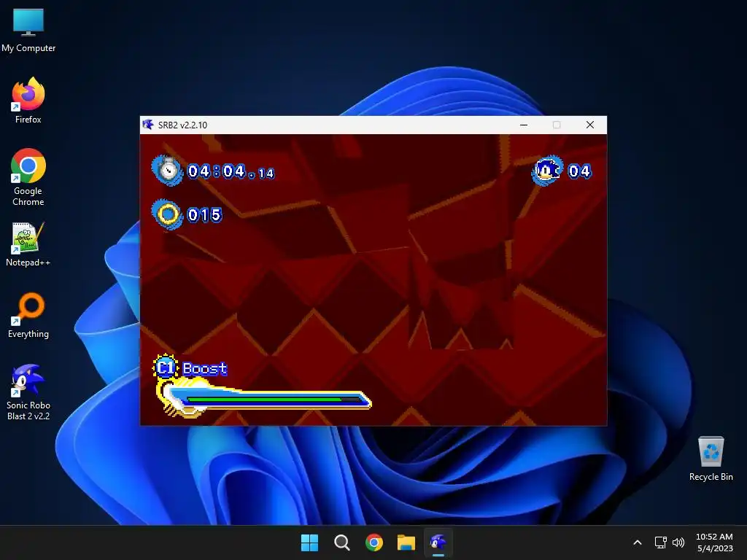The image size is (747, 560).
Task: Open volume control in system tray
Action: 678,542
